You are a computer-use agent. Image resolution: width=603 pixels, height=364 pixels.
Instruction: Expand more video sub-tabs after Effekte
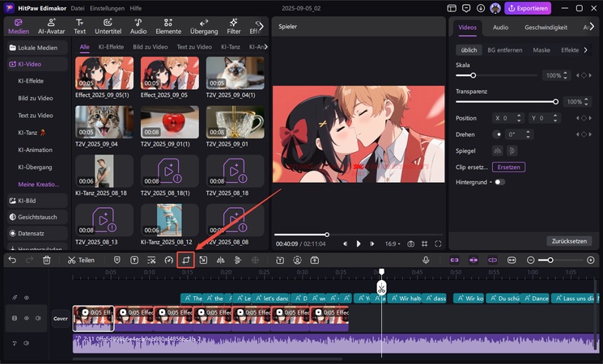[585, 50]
